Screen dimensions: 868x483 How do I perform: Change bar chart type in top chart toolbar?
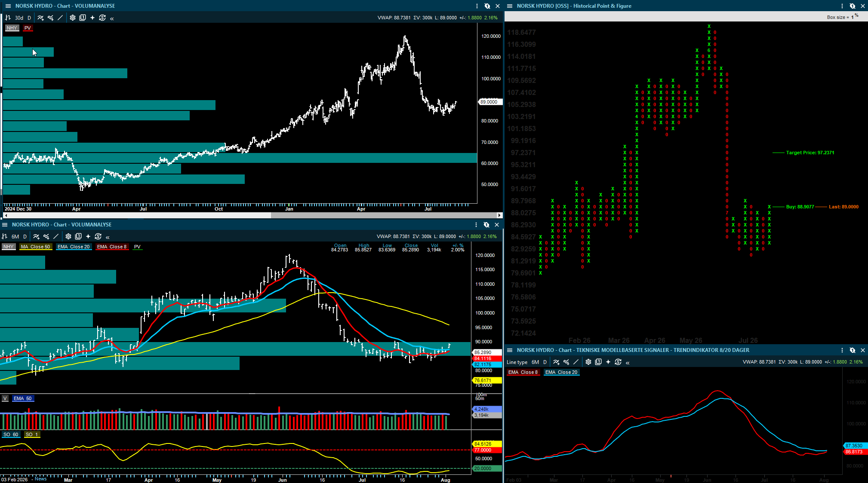(8, 18)
